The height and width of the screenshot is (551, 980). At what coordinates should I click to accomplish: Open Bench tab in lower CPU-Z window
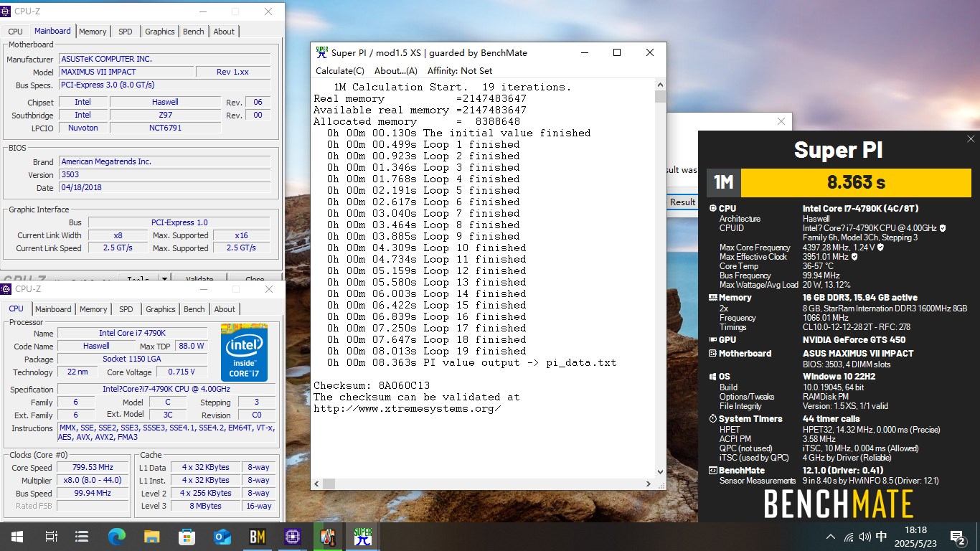194,309
